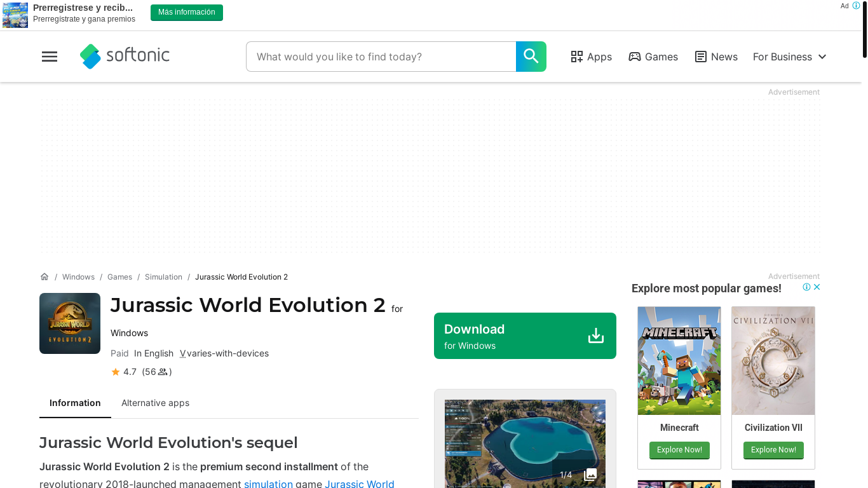Click the orange star rating icon
The height and width of the screenshot is (488, 868).
[116, 372]
